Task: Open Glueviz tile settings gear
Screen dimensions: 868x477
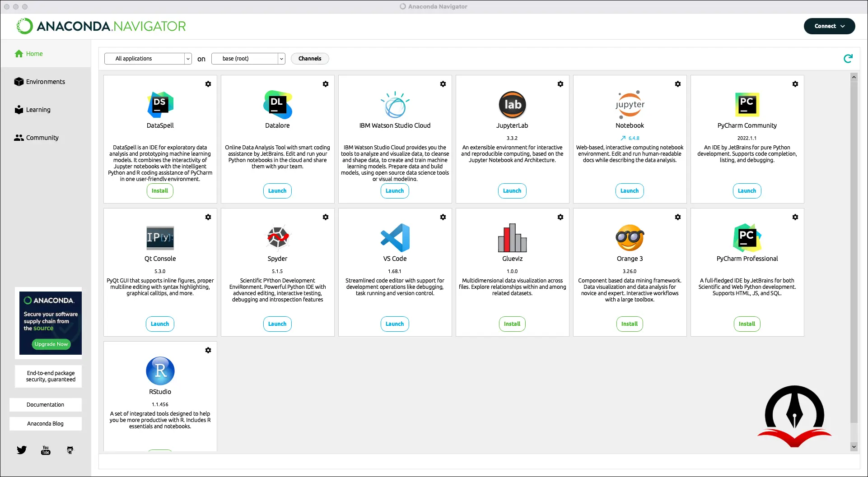Action: pos(560,217)
